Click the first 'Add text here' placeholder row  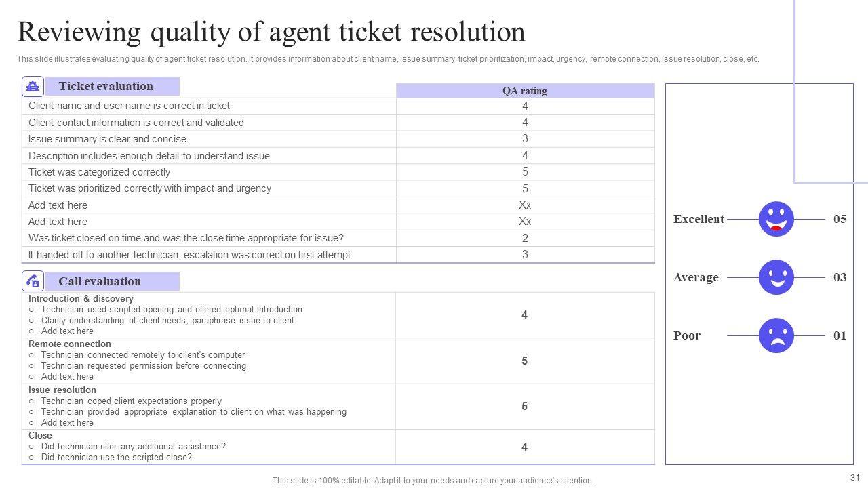58,205
